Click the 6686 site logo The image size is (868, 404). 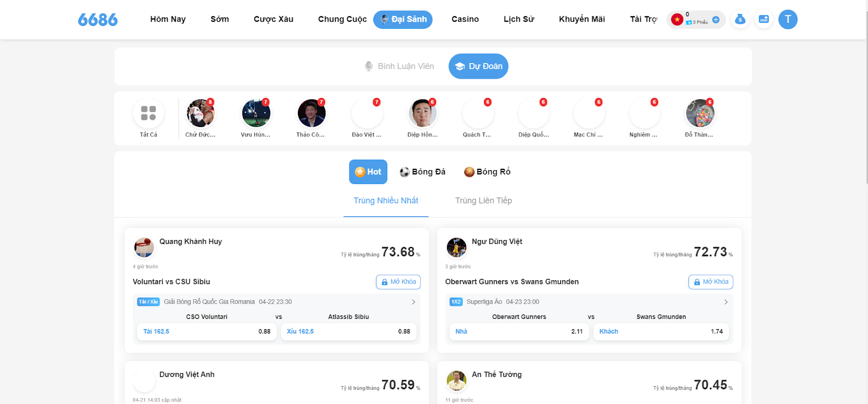(98, 20)
